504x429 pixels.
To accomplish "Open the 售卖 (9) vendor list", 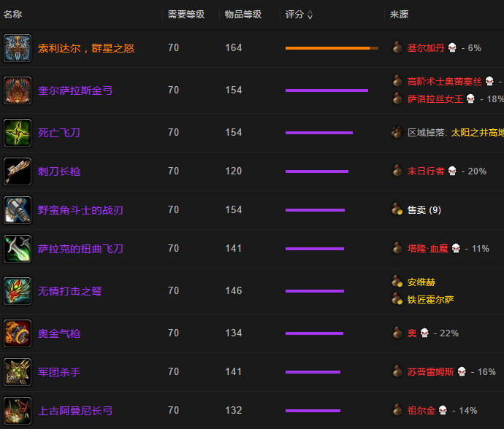I will coord(424,209).
